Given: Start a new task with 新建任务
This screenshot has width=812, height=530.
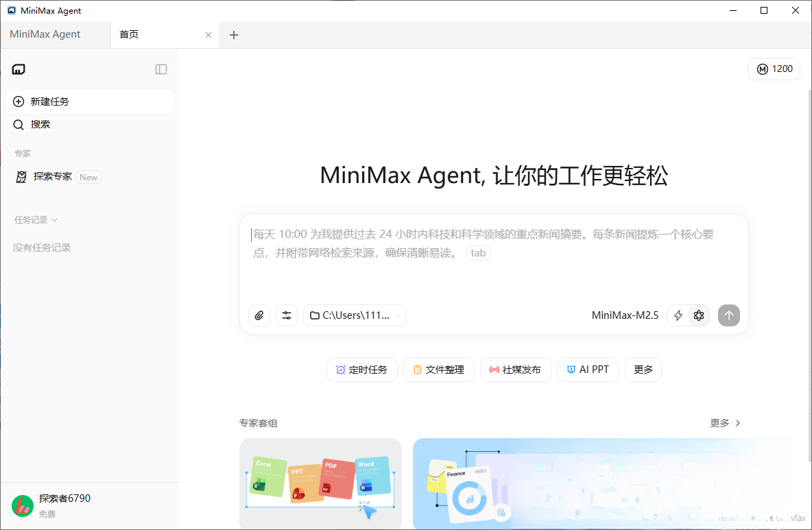Looking at the screenshot, I should 90,101.
